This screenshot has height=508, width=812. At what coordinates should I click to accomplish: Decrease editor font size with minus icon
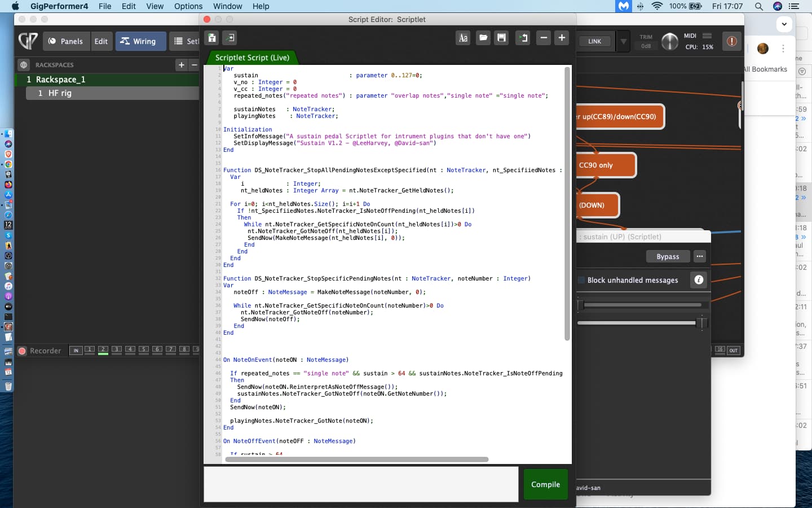tap(544, 38)
